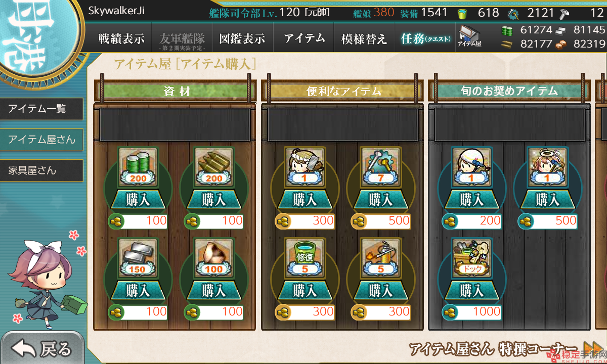Click the 戻る back button
Screen dimensions: 607x364
pos(42,349)
